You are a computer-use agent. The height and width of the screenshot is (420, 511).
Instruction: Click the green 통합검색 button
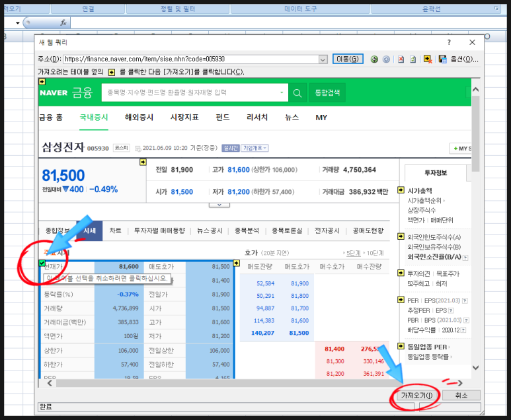coord(327,93)
